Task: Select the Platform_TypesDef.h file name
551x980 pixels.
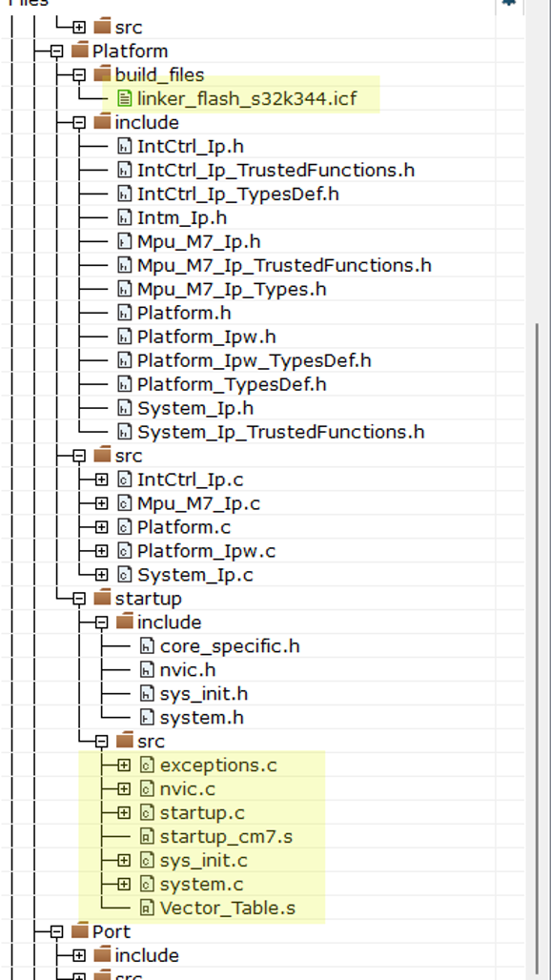Action: (x=232, y=384)
